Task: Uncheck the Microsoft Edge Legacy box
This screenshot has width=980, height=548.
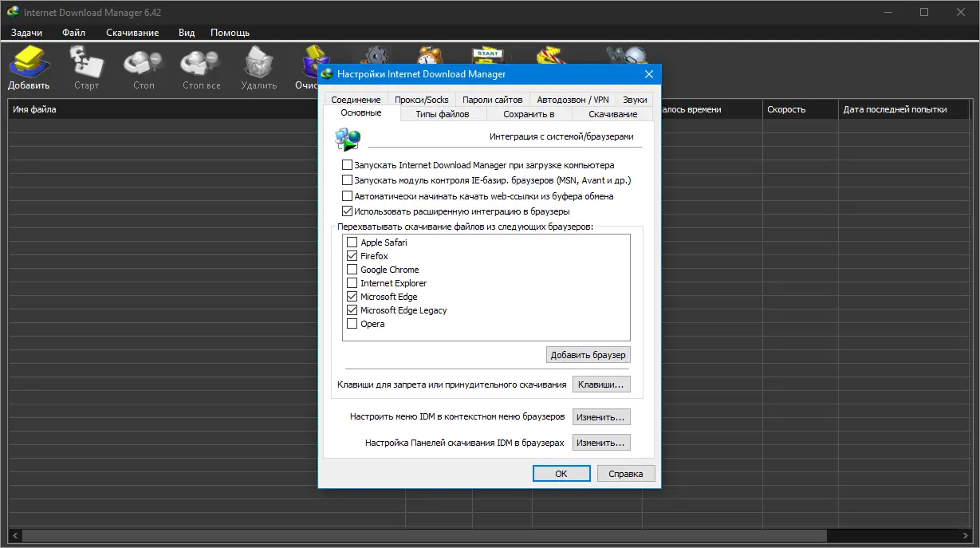Action: pos(352,310)
